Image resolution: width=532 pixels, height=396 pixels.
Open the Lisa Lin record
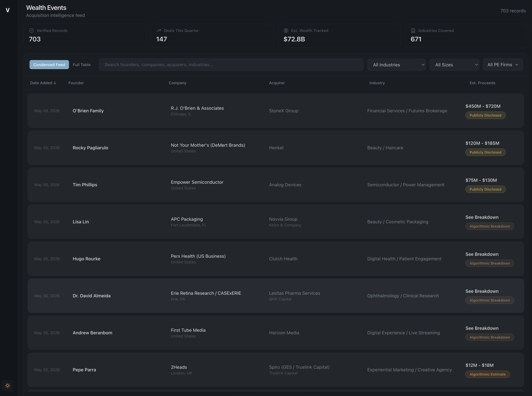point(276,222)
